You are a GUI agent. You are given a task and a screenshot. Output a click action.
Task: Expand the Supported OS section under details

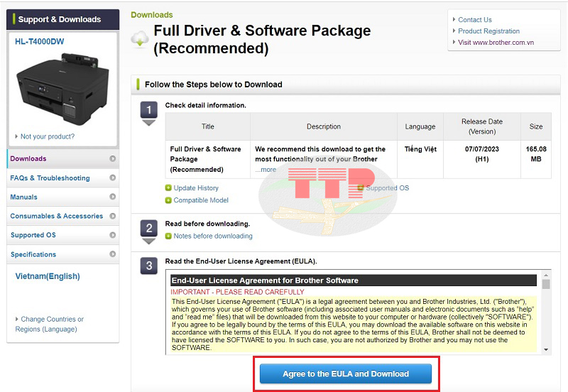click(383, 187)
